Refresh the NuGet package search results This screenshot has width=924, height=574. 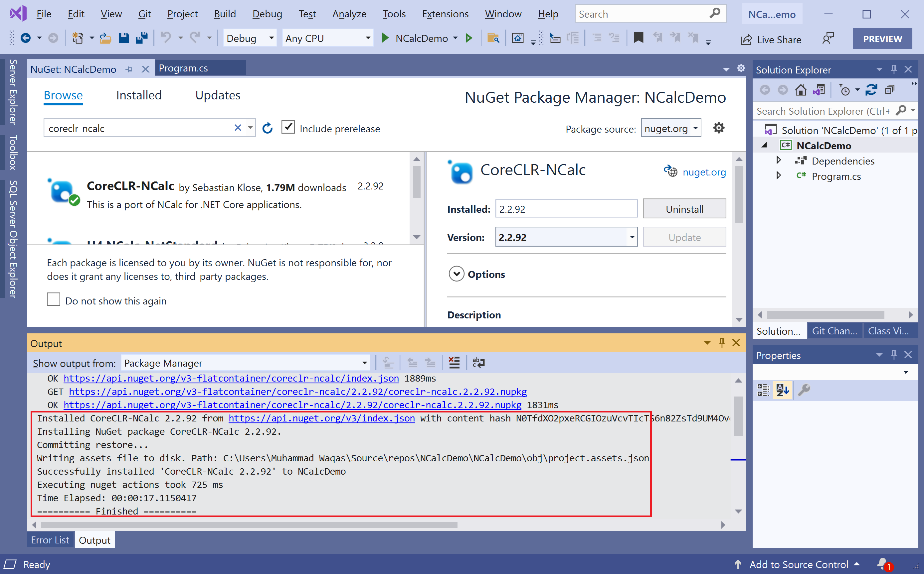(x=268, y=128)
